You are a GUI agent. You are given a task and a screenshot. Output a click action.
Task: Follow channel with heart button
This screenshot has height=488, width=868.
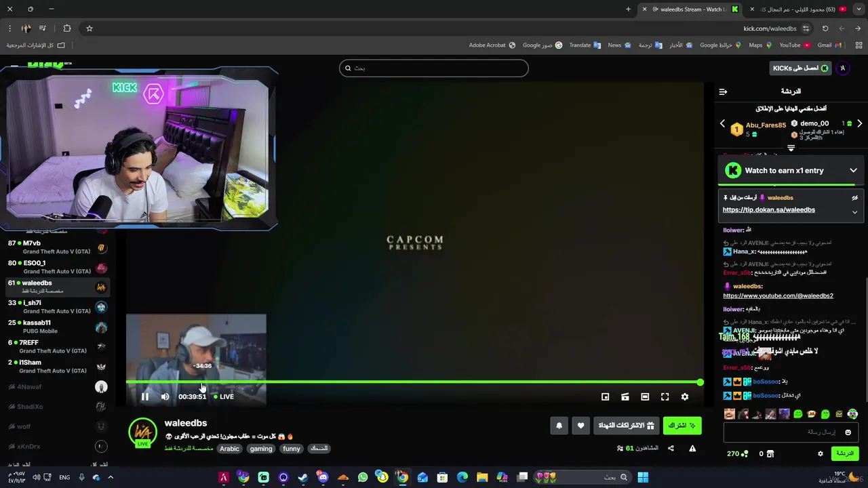click(580, 426)
